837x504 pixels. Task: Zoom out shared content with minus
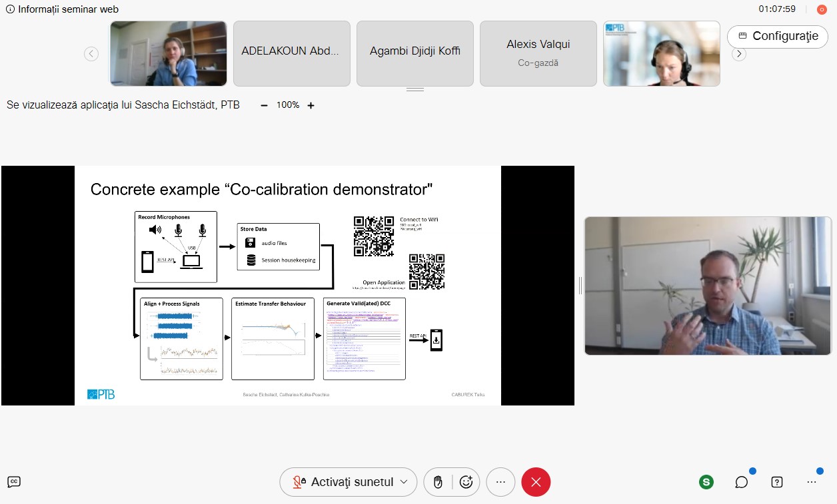click(x=265, y=105)
